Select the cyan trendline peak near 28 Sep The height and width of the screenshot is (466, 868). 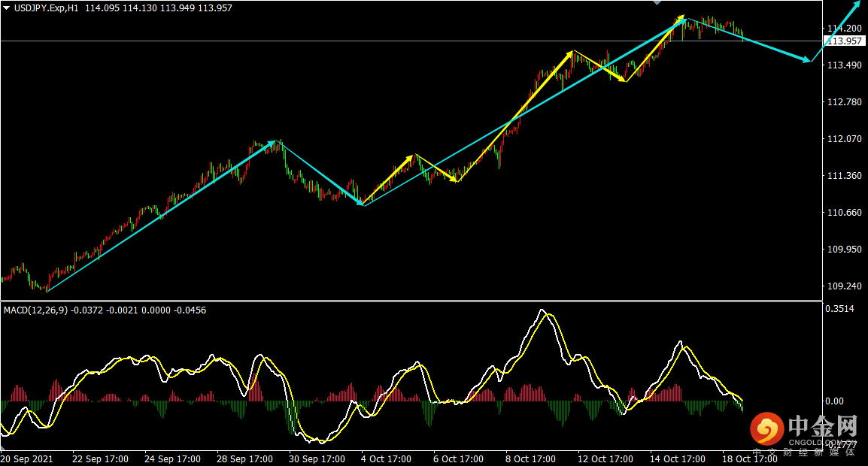(278, 141)
